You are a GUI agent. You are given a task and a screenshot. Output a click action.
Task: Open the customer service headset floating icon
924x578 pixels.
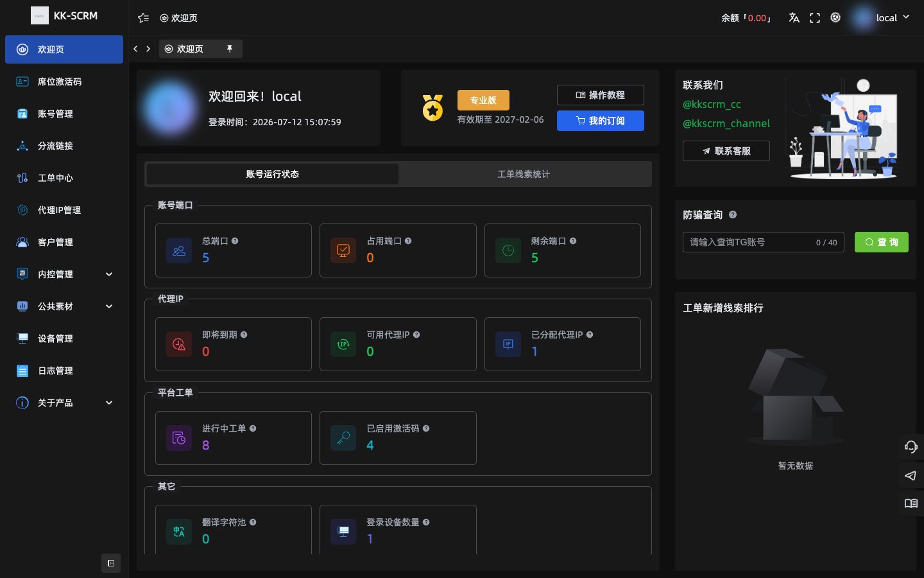click(911, 447)
